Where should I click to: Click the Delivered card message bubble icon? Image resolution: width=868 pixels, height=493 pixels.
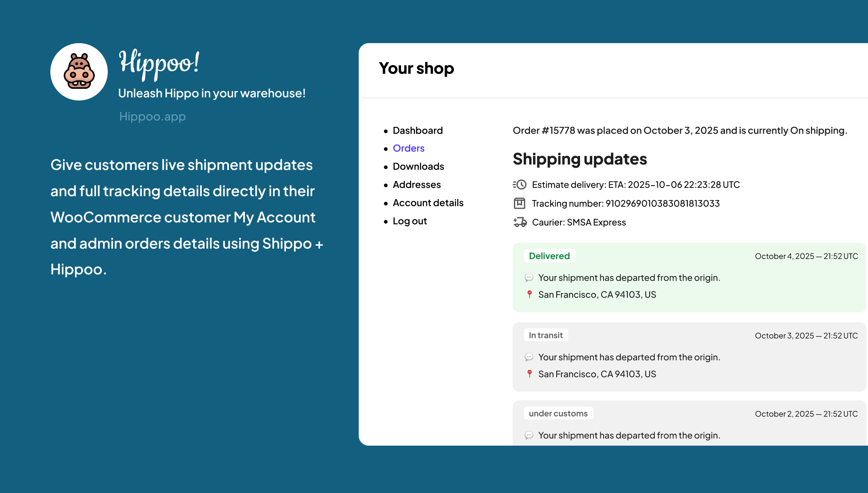click(x=529, y=278)
